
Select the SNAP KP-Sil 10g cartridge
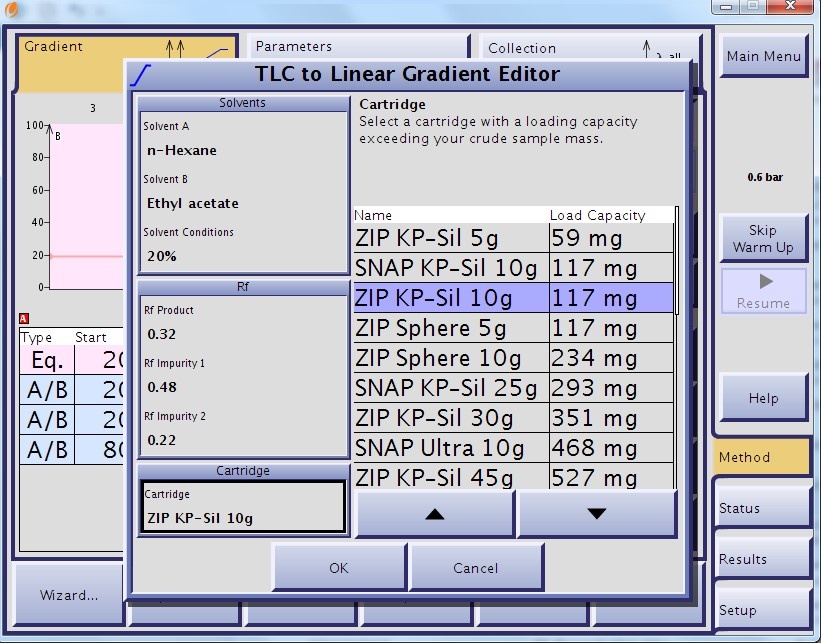[x=513, y=268]
